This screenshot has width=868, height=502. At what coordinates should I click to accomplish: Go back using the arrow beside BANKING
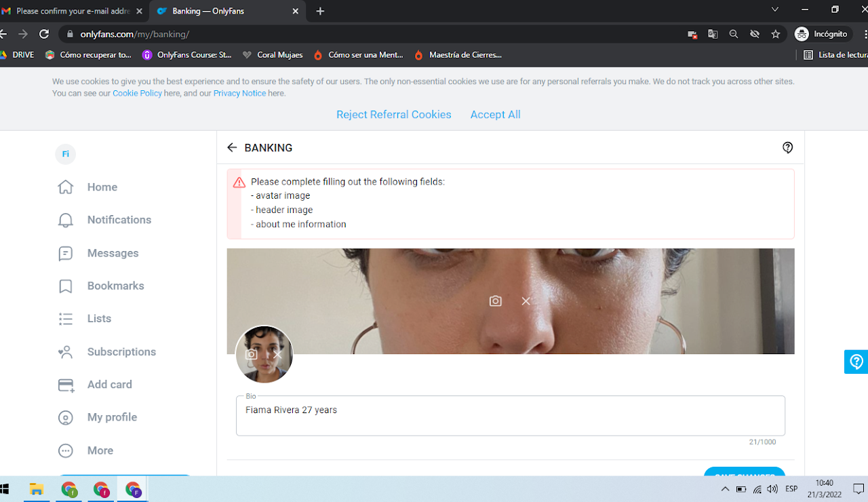pyautogui.click(x=232, y=147)
